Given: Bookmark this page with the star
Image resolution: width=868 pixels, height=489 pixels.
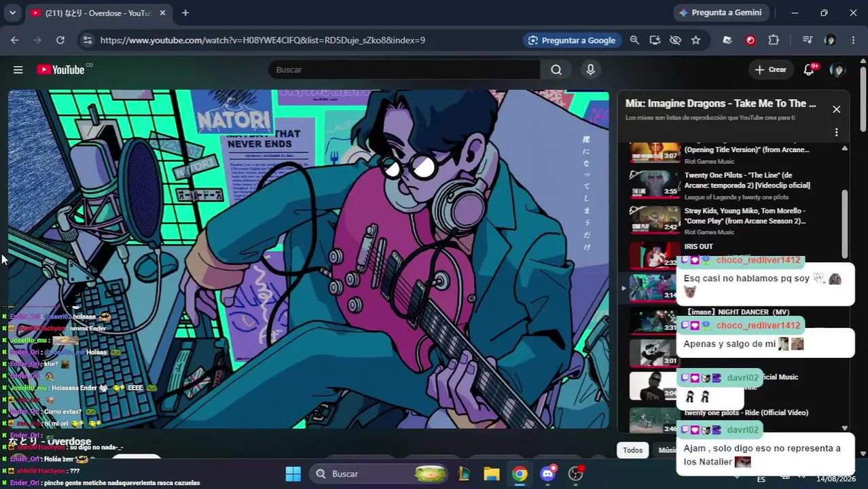Looking at the screenshot, I should [x=695, y=40].
